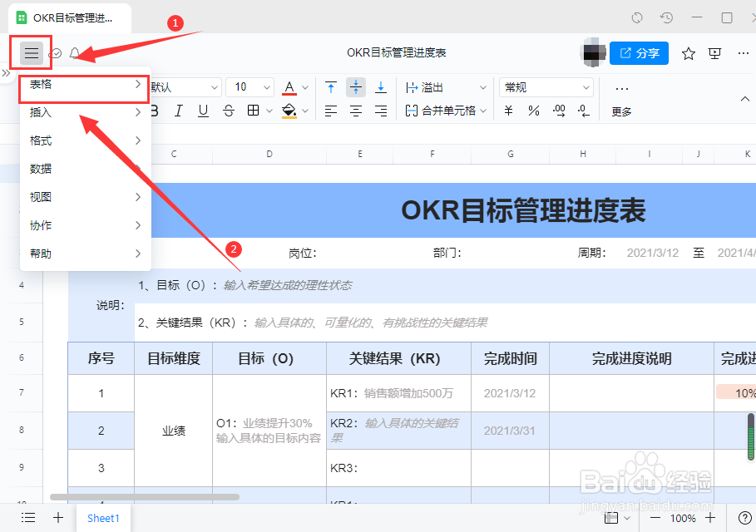The height and width of the screenshot is (532, 756).
Task: Open the 溢出 text overflow dropdown
Action: (x=446, y=88)
